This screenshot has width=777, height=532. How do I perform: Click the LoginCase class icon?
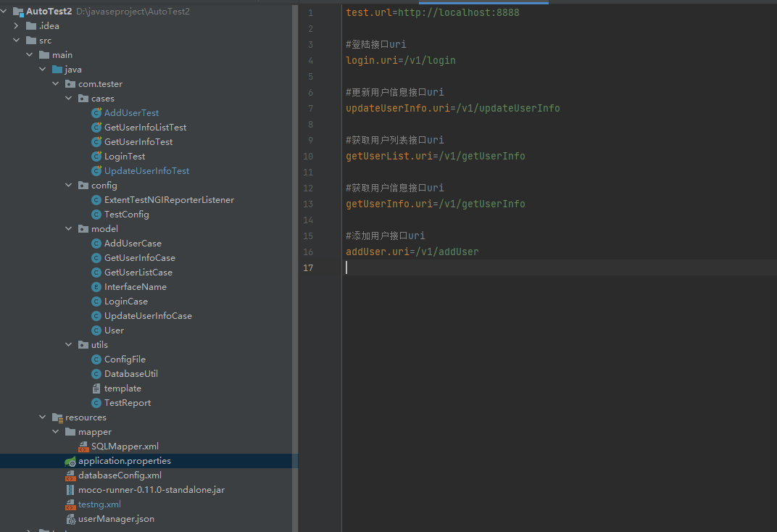[x=96, y=302]
